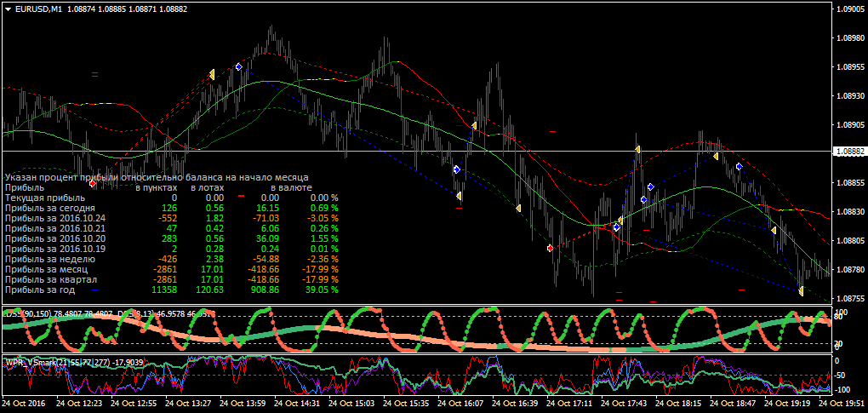The height and width of the screenshot is (413, 868).
Task: Click the 'в лотах' column header
Action: 208,187
